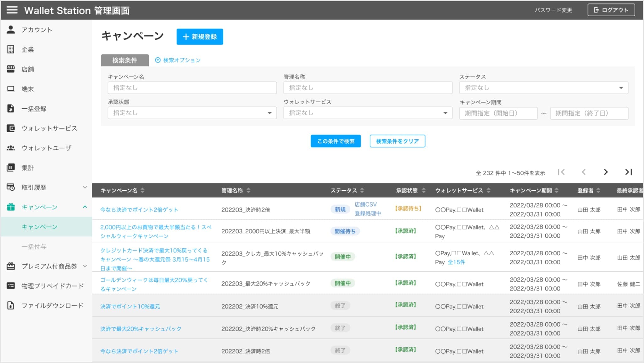644x363 pixels.
Task: Click the 端末 laptop icon
Action: (x=11, y=89)
